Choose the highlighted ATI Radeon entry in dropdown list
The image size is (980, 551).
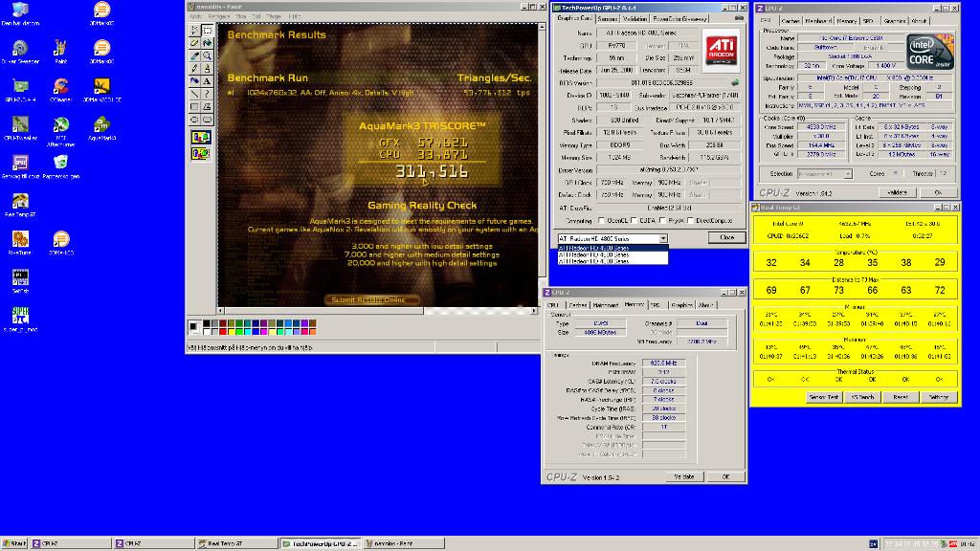pyautogui.click(x=612, y=248)
